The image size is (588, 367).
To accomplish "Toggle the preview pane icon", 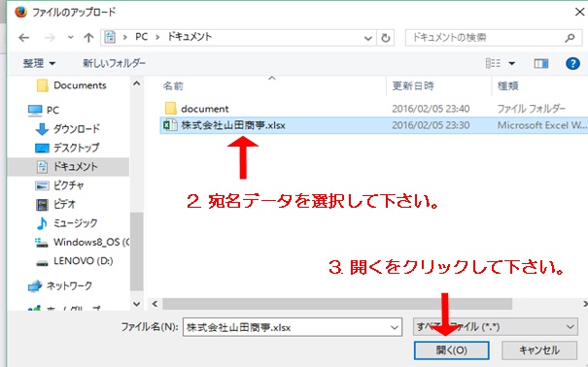I will (x=541, y=64).
